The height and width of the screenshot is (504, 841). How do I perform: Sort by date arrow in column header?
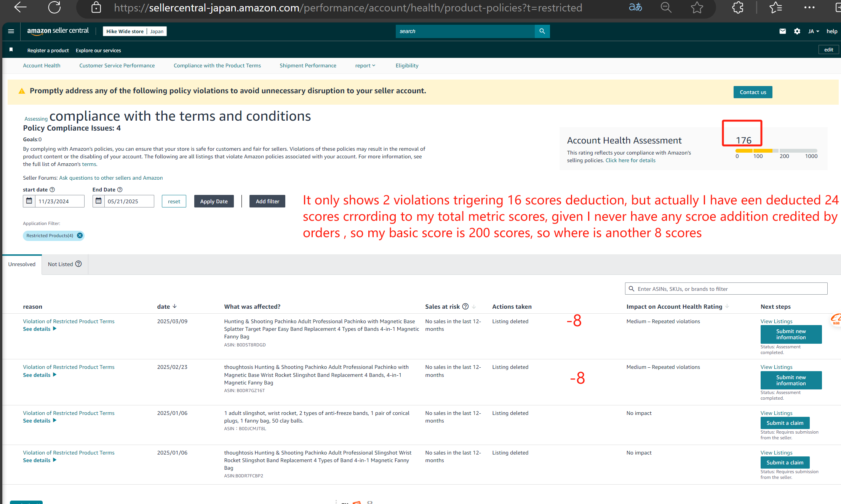click(x=175, y=306)
